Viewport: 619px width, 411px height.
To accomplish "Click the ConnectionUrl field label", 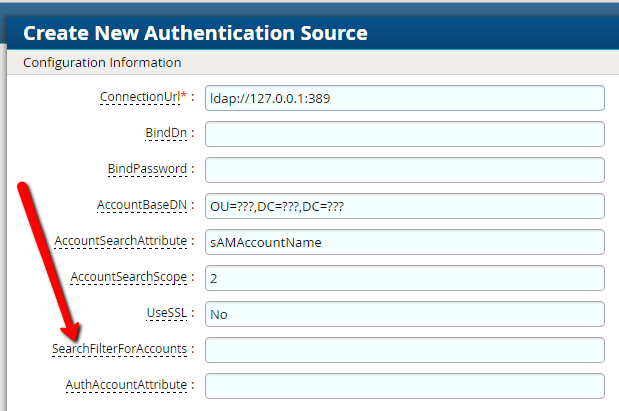I will click(x=139, y=98).
